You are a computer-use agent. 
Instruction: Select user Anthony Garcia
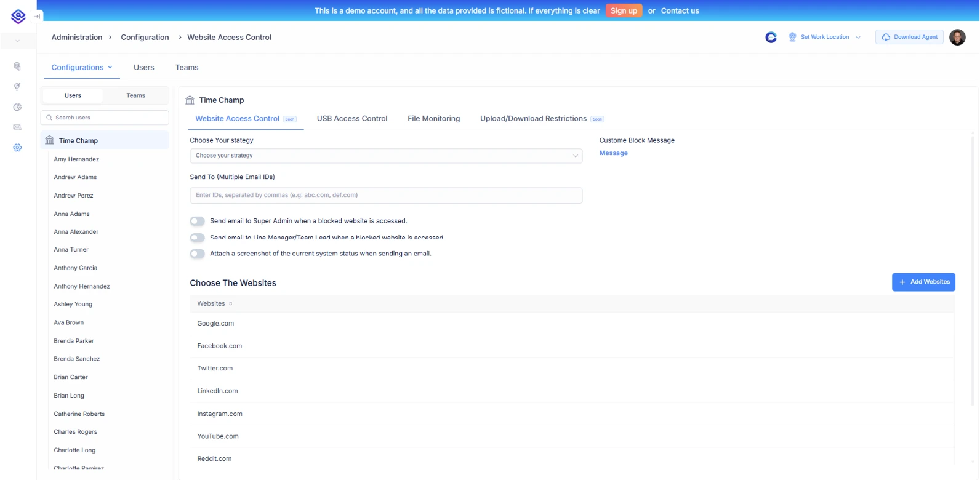click(x=76, y=268)
